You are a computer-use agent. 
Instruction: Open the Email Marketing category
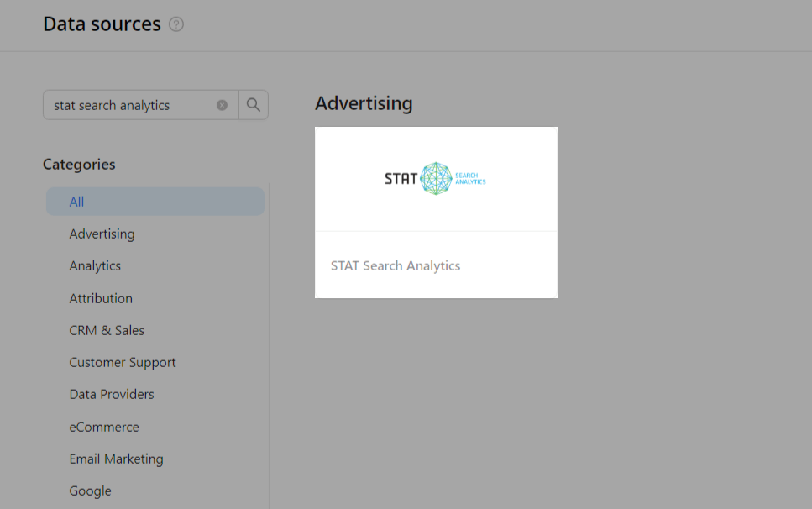[x=116, y=459]
